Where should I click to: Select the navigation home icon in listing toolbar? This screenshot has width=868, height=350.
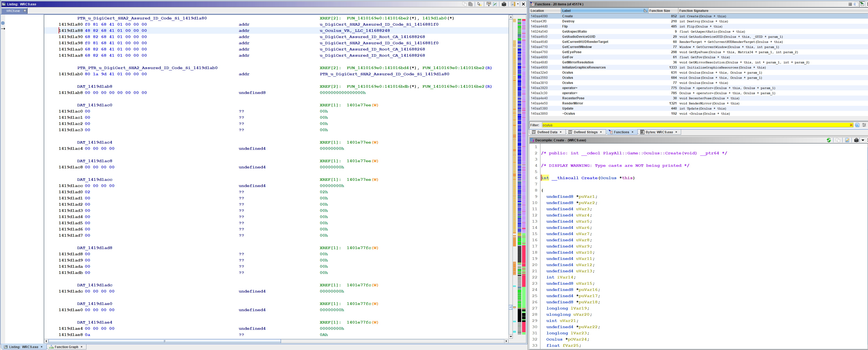tap(478, 4)
